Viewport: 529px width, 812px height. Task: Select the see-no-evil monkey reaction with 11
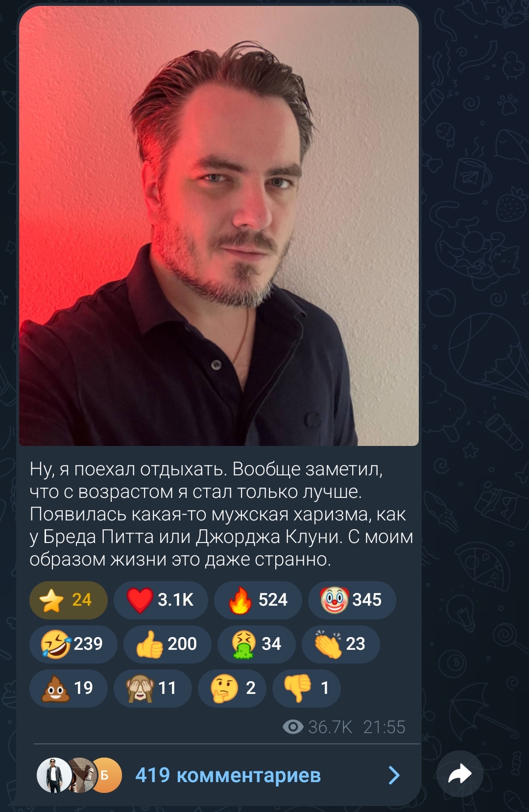152,688
